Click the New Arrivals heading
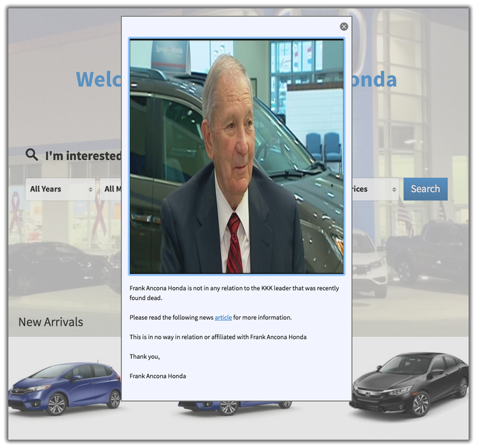 point(51,322)
